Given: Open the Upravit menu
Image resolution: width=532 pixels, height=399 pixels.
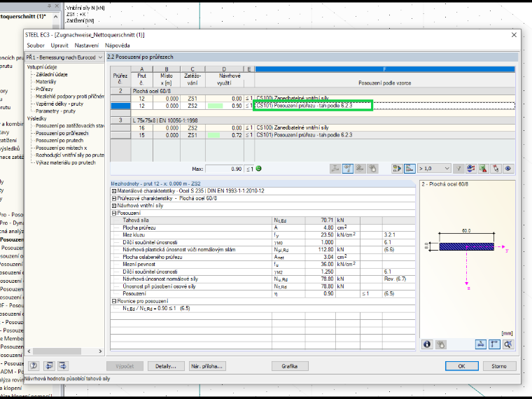Looking at the screenshot, I should point(59,45).
